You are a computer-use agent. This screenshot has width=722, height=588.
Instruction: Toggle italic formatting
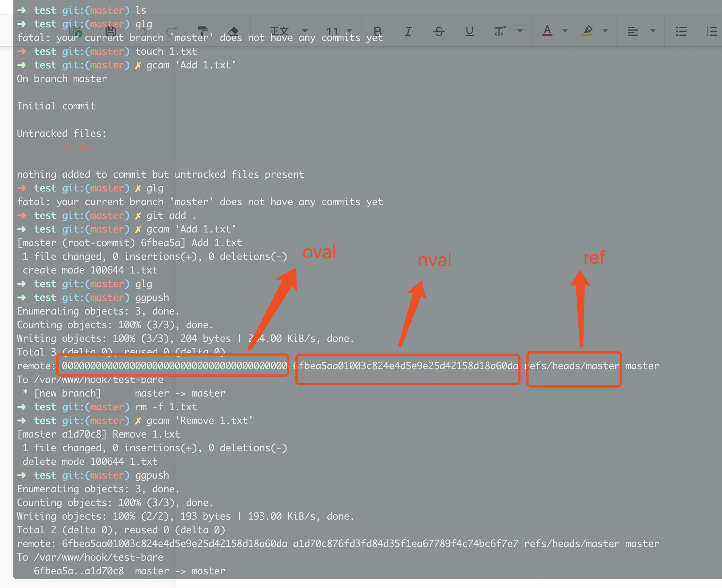pyautogui.click(x=408, y=31)
